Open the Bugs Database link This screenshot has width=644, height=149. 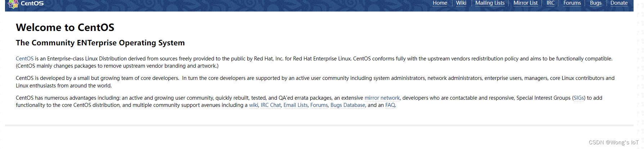[x=348, y=105]
